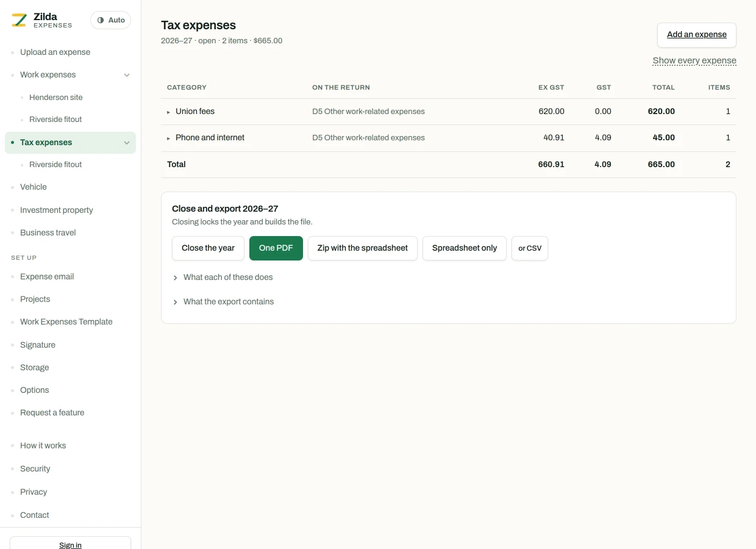
Task: Click the Tax expenses page heading
Action: 198,25
